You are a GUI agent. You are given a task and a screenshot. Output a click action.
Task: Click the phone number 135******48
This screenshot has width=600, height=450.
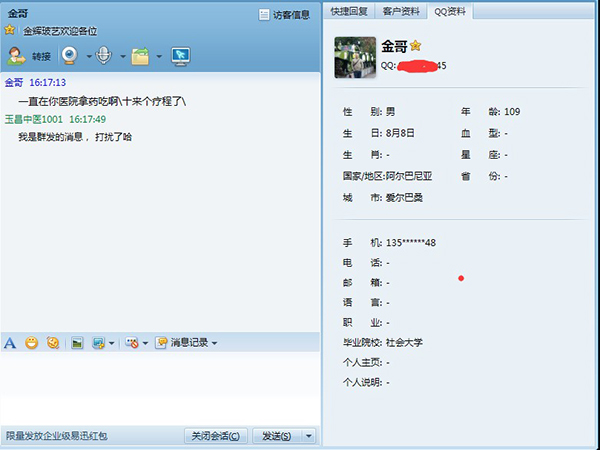click(x=411, y=243)
